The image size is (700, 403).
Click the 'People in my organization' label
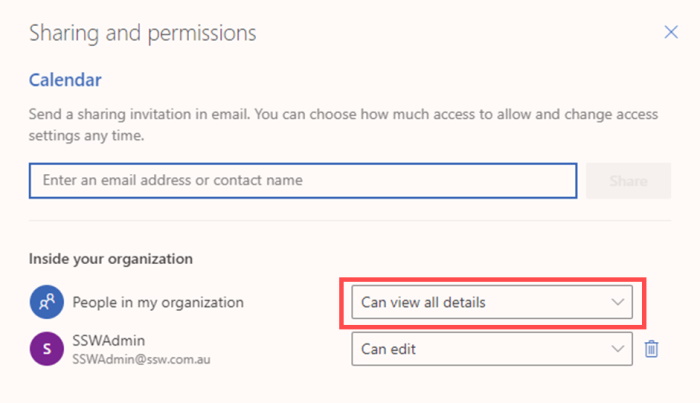(158, 301)
